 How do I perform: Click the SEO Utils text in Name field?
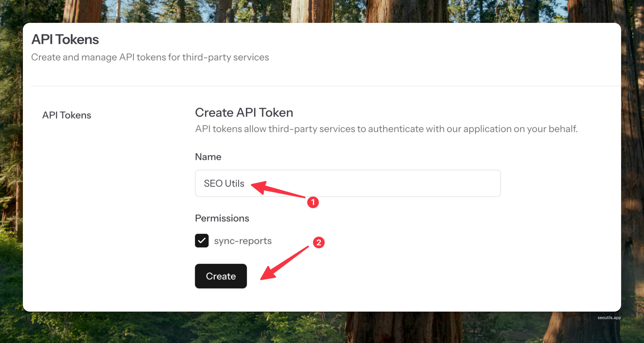[224, 183]
